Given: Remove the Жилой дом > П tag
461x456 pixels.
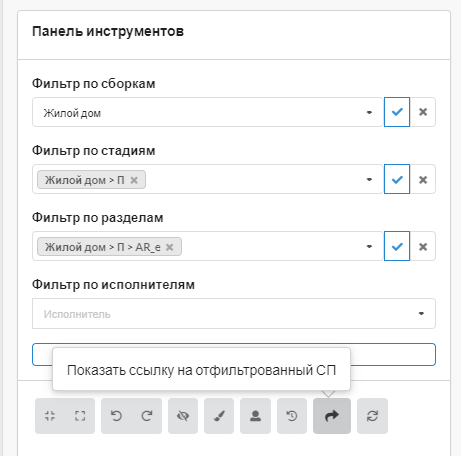Looking at the screenshot, I should [134, 180].
